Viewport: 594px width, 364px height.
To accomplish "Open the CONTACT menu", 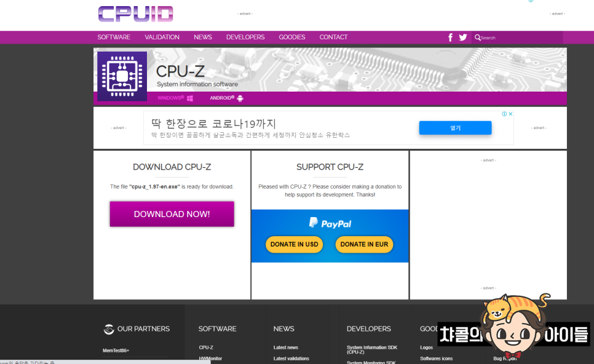I will click(x=333, y=37).
